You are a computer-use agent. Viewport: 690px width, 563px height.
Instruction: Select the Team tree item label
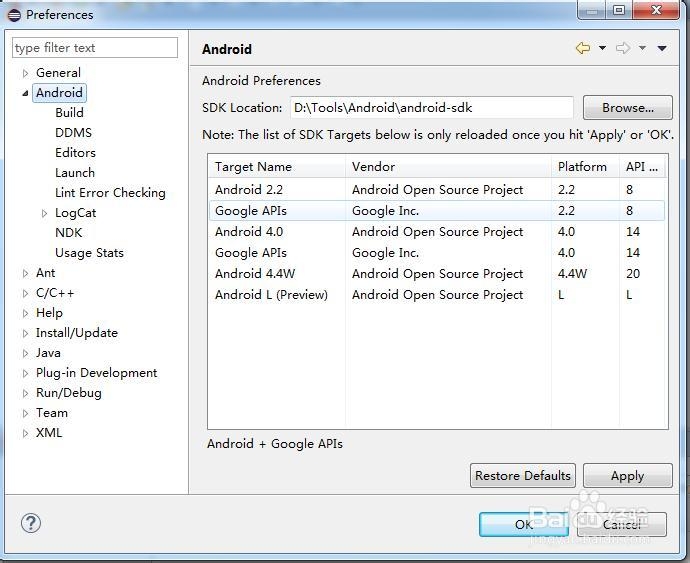coord(51,413)
